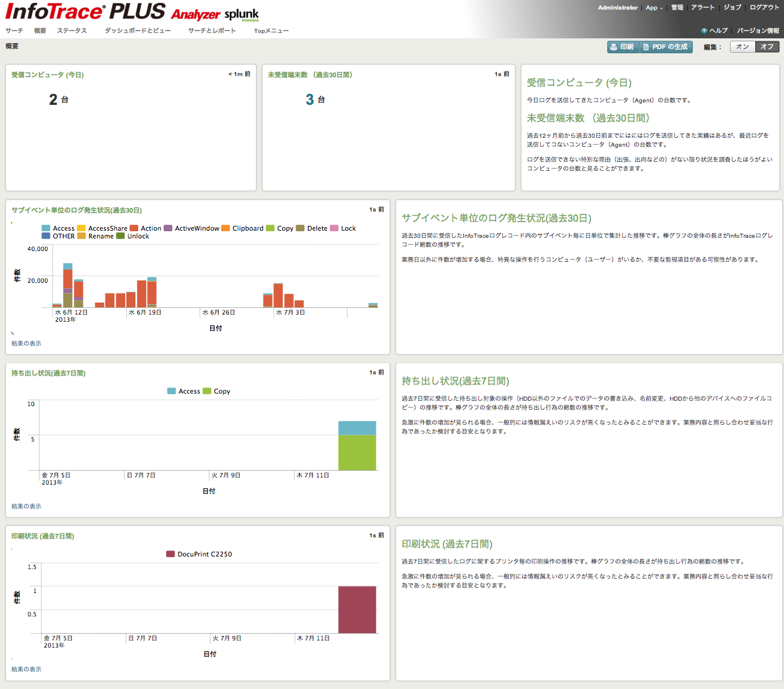
Task: Open the ジョブ link
Action: point(732,8)
